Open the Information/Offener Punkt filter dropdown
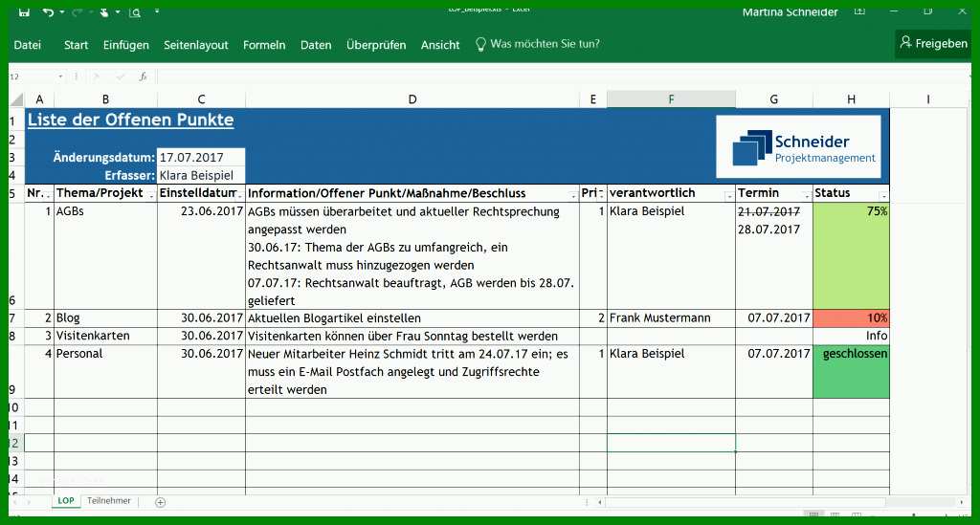Screen dimensions: 980x525 pos(573,196)
